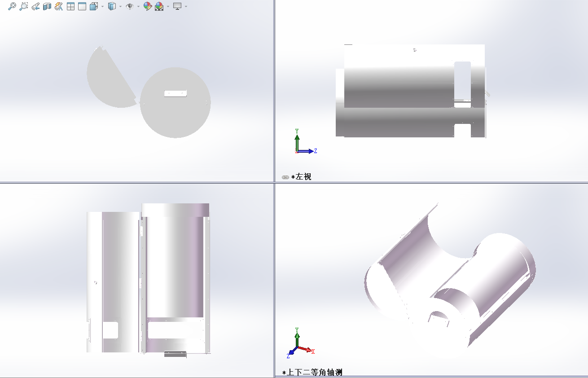
Task: Open the Apply Scene dropdown arrow
Action: point(168,7)
